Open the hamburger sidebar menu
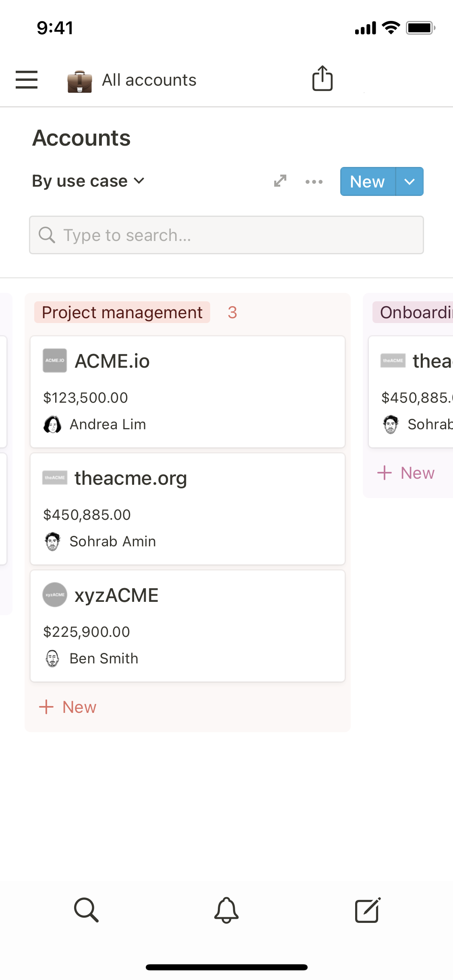 (27, 80)
